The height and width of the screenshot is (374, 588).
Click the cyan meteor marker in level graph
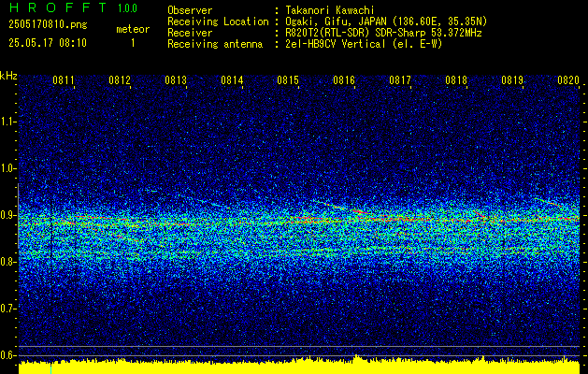51,369
